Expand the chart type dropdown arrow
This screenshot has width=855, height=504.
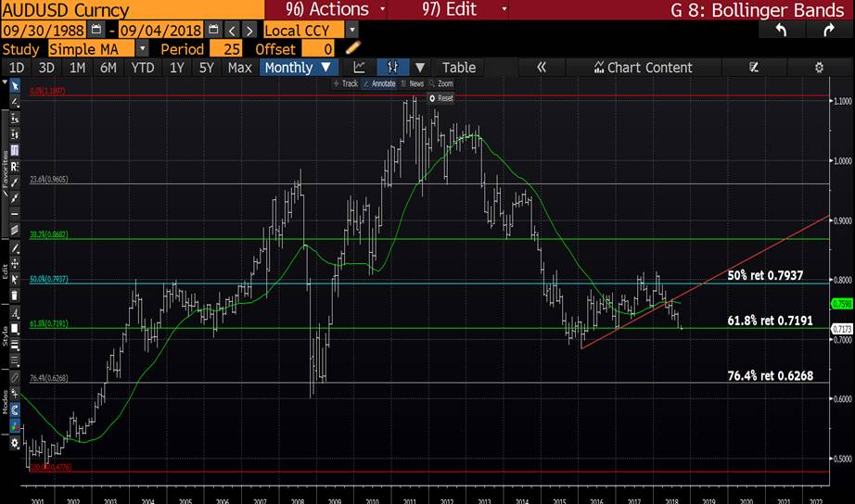coord(420,68)
